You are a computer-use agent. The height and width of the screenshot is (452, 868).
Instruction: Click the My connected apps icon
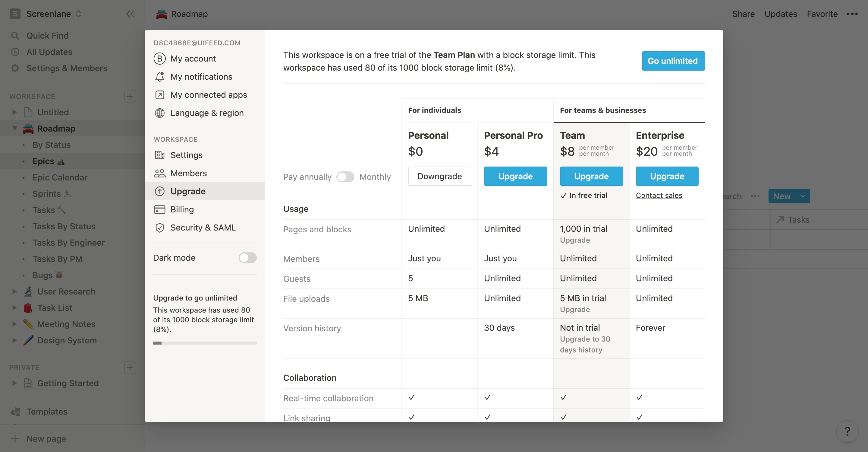click(160, 94)
